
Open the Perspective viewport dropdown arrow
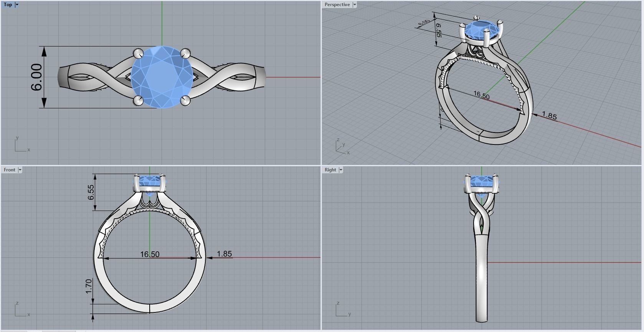tap(355, 5)
